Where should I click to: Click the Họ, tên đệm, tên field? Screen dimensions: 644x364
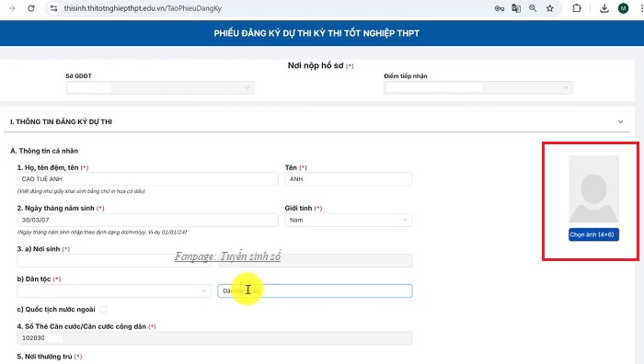coord(147,179)
